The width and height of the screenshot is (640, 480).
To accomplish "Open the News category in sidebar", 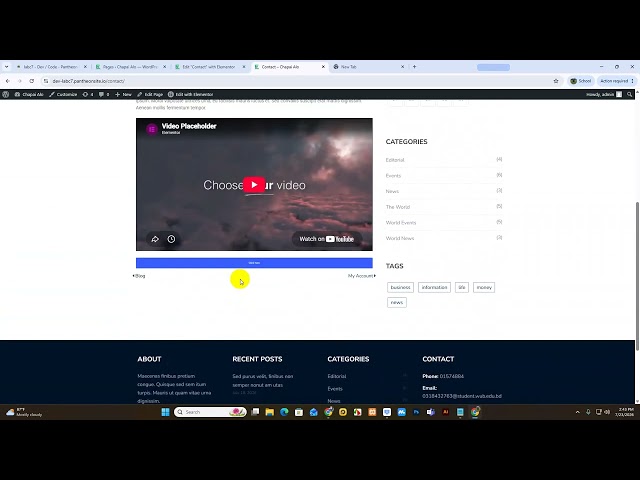I will [392, 191].
